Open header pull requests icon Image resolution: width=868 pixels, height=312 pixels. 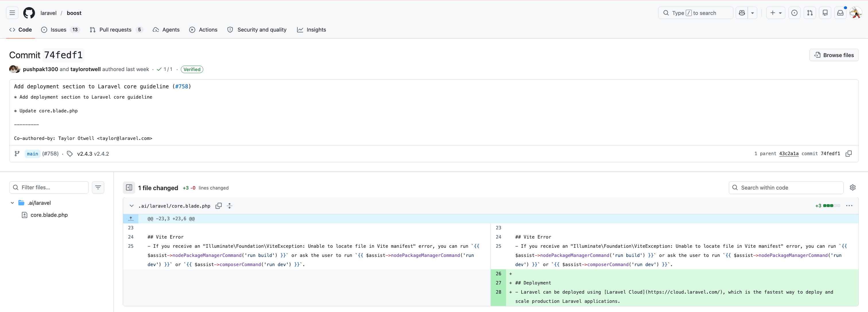pos(810,13)
